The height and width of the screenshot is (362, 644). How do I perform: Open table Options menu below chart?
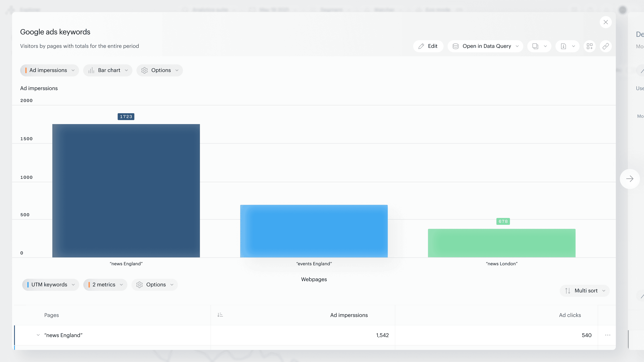[155, 285]
